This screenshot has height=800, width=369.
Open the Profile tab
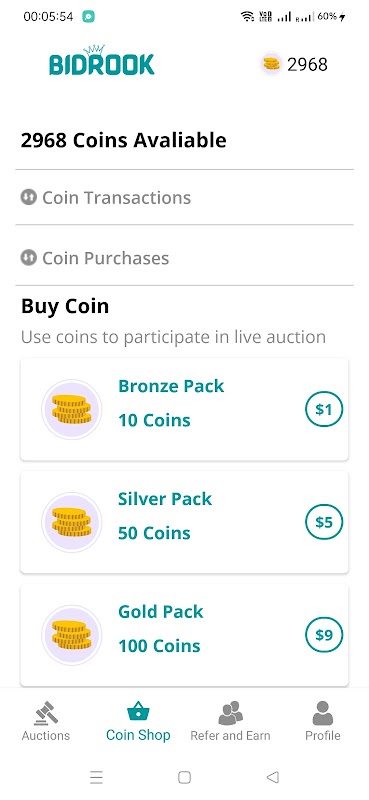(323, 721)
